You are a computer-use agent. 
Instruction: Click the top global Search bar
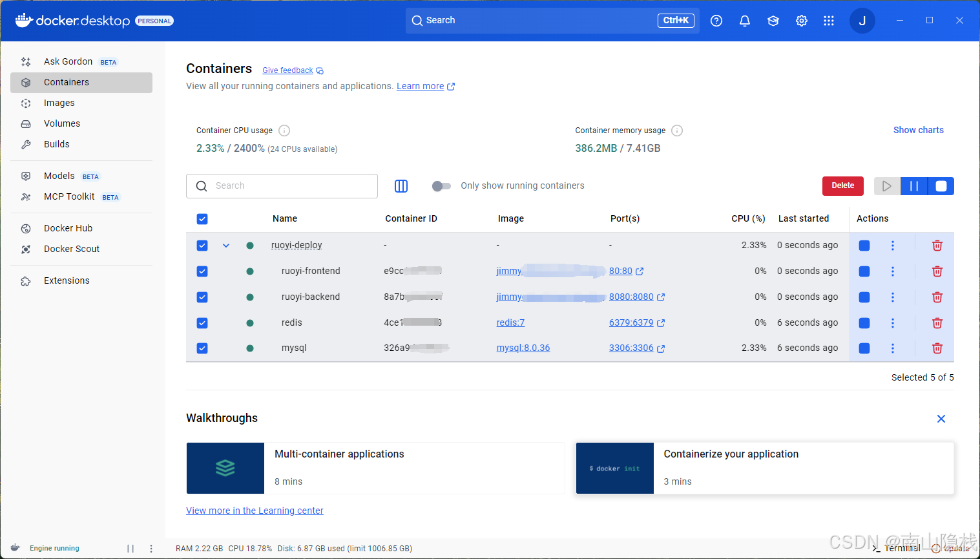pyautogui.click(x=552, y=21)
